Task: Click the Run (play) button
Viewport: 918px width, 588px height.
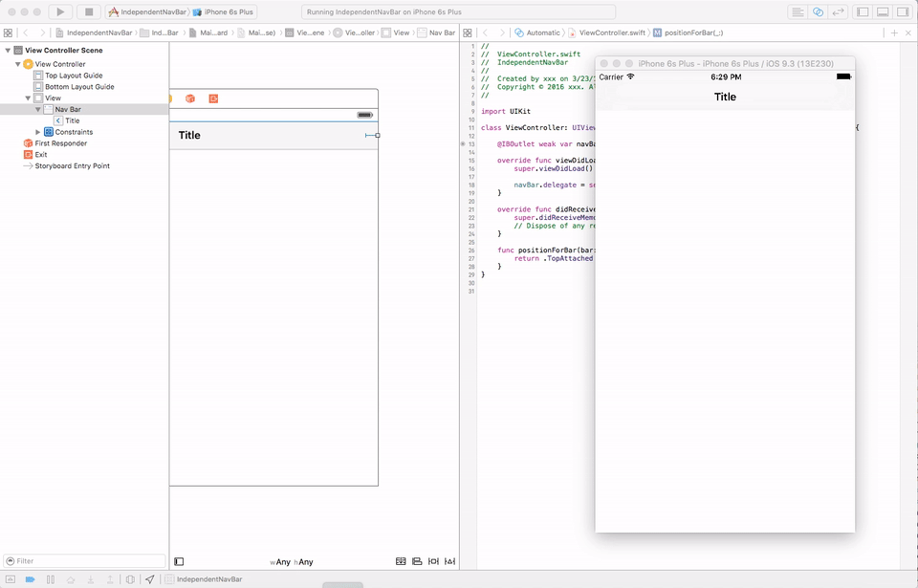Action: [60, 11]
